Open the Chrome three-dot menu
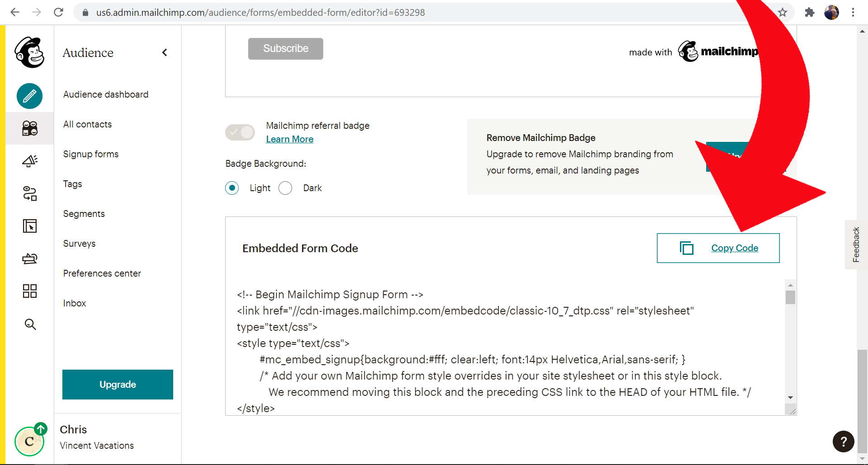The image size is (868, 465). point(853,12)
